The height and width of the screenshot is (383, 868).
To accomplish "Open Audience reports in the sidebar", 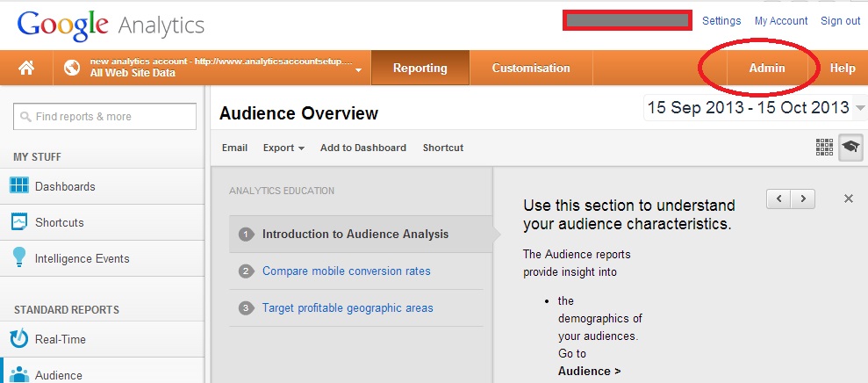I will [102, 372].
